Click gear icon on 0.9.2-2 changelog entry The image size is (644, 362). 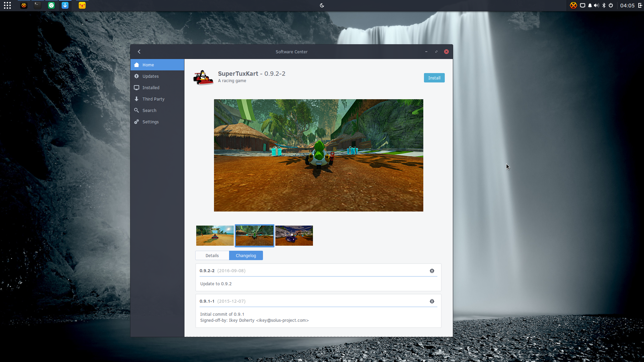(432, 271)
